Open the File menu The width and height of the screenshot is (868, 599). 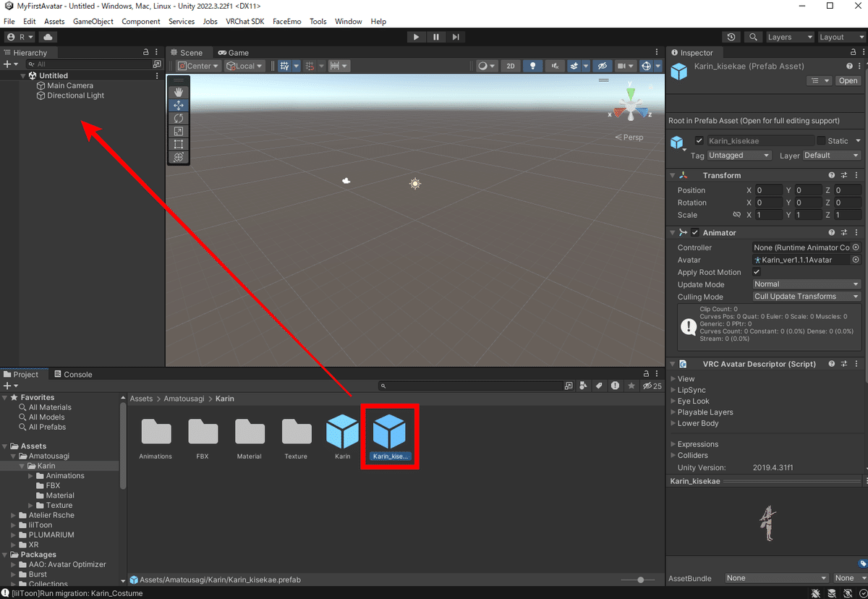(x=9, y=22)
